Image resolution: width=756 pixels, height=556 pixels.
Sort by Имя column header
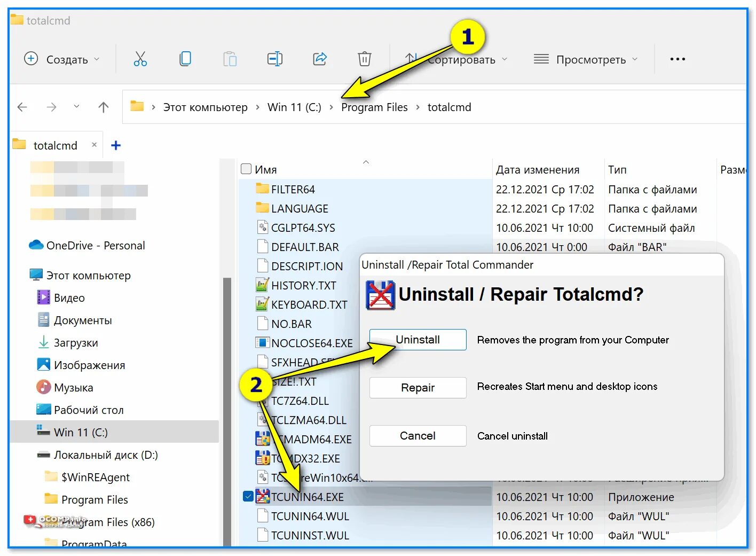click(266, 170)
